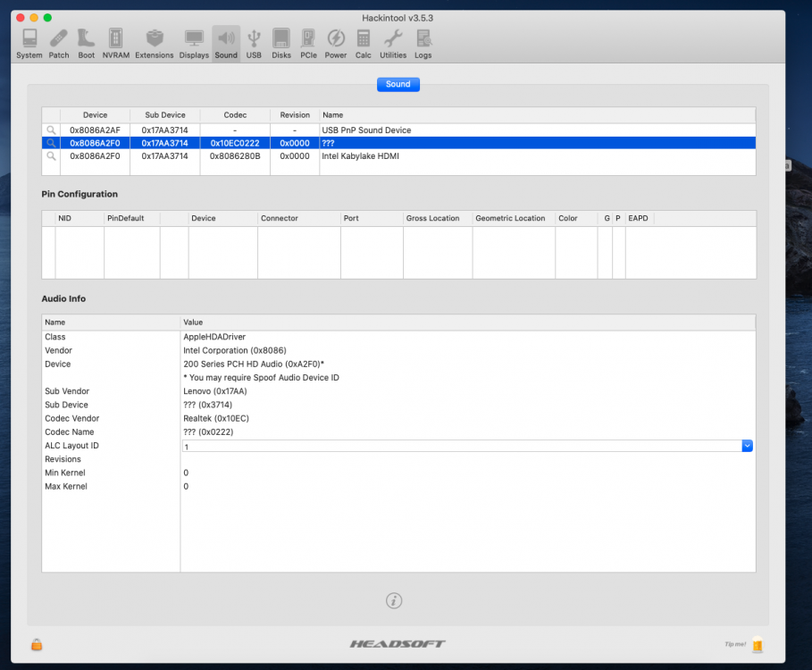The width and height of the screenshot is (812, 670).
Task: Click the PinDefault column header
Action: click(x=132, y=218)
